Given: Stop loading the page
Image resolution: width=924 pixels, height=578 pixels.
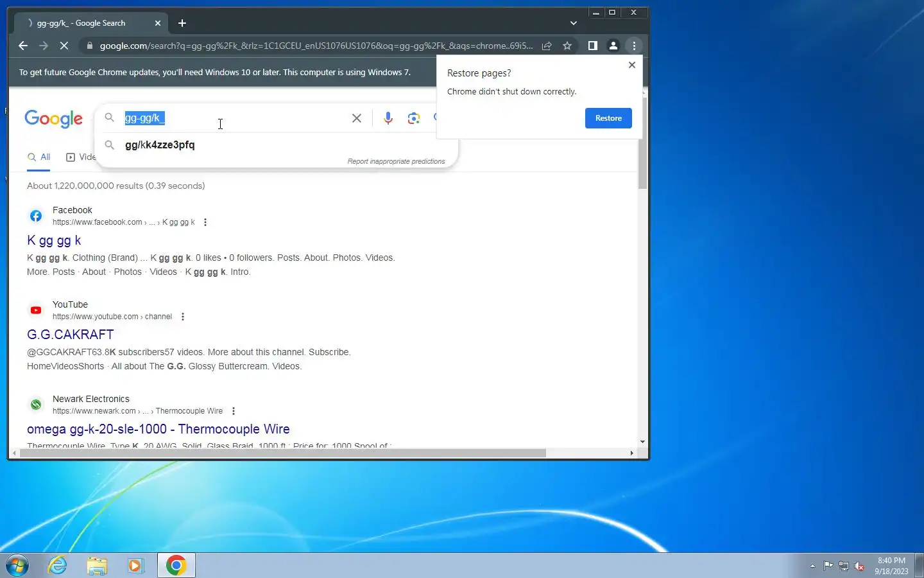Looking at the screenshot, I should pyautogui.click(x=64, y=46).
